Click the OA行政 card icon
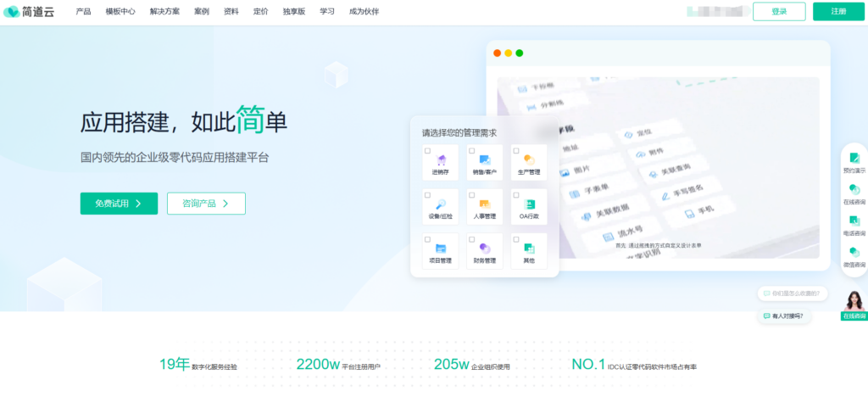 coord(529,204)
